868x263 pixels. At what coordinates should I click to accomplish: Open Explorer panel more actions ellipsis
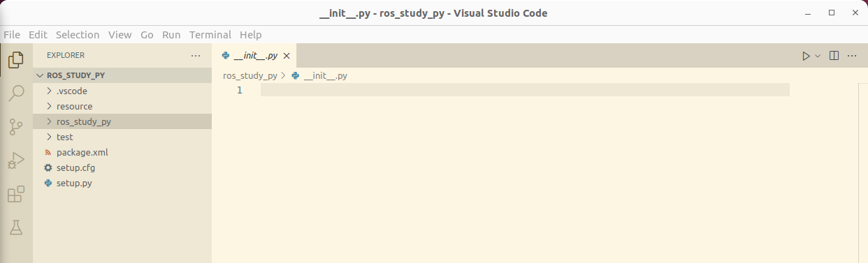(196, 55)
